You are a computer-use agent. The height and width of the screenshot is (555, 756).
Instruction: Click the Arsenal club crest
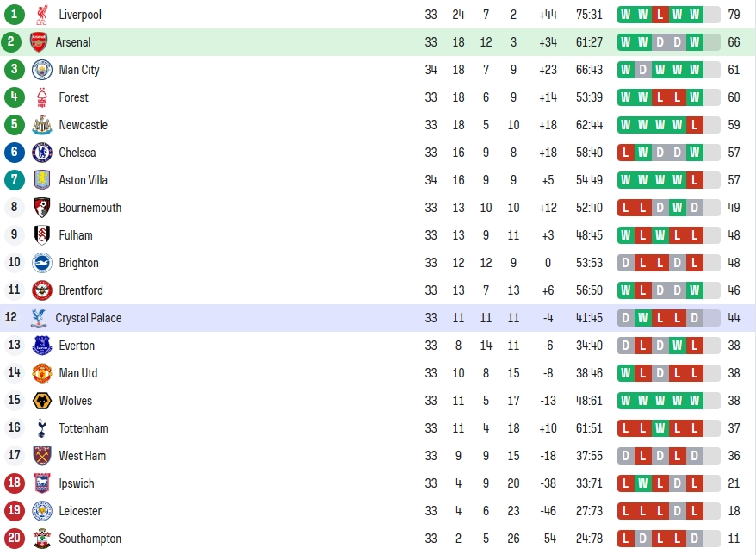pyautogui.click(x=39, y=42)
